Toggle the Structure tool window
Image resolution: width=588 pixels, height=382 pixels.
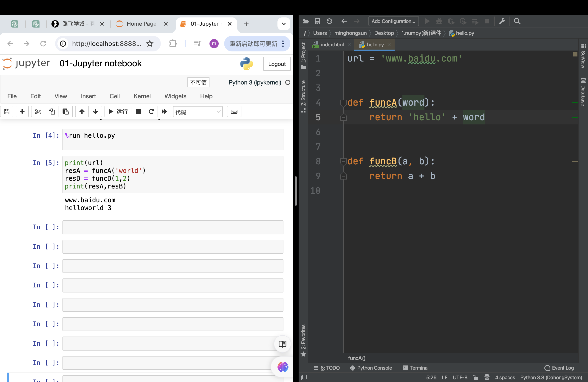tap(303, 96)
